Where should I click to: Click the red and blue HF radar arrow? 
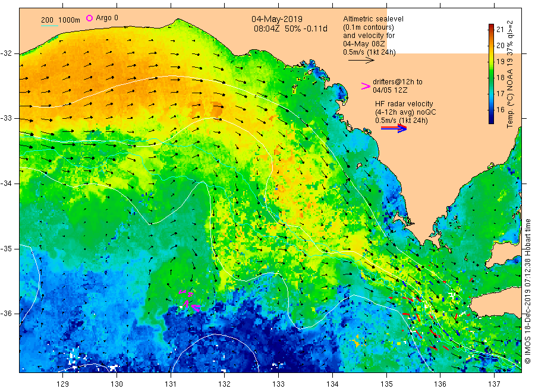(394, 128)
